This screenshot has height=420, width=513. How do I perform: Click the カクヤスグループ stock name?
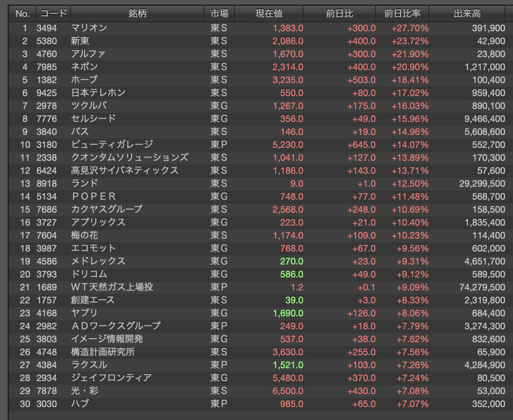click(x=106, y=209)
